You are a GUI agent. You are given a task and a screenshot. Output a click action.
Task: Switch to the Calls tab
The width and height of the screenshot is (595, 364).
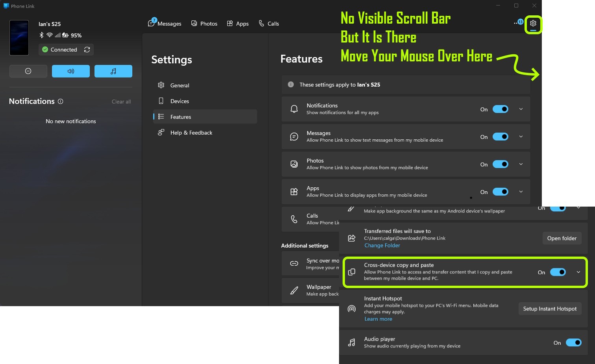[x=269, y=24]
